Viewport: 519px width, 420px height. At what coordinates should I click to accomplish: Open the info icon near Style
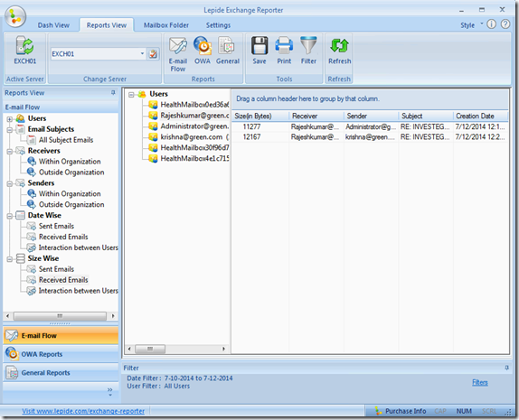pos(492,24)
